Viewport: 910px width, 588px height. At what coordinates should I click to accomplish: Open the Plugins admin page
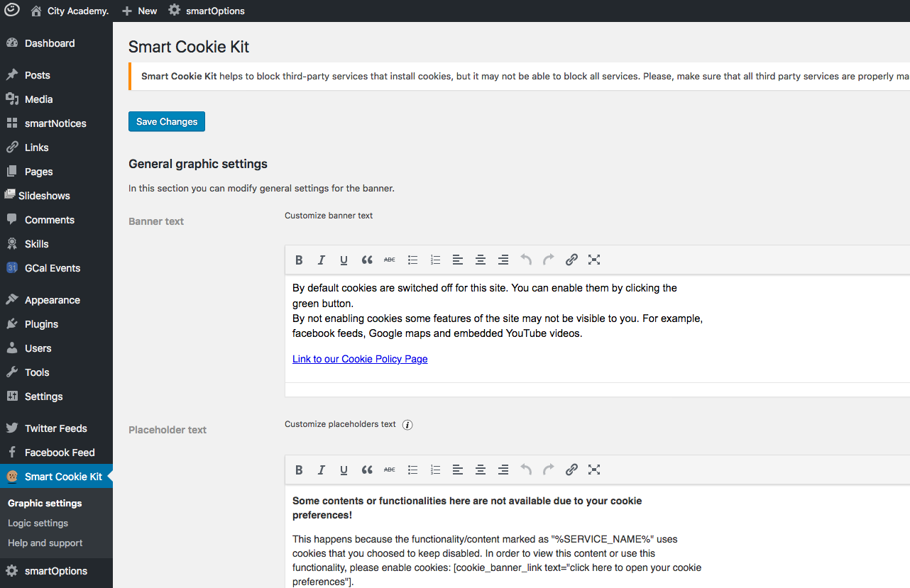click(41, 324)
